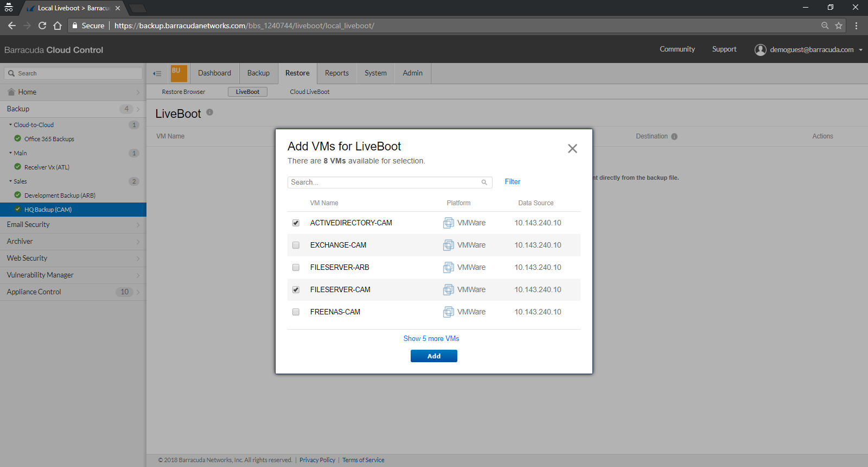The image size is (868, 467).
Task: Select the FREENAS-CAM checkbox
Action: pos(296,312)
